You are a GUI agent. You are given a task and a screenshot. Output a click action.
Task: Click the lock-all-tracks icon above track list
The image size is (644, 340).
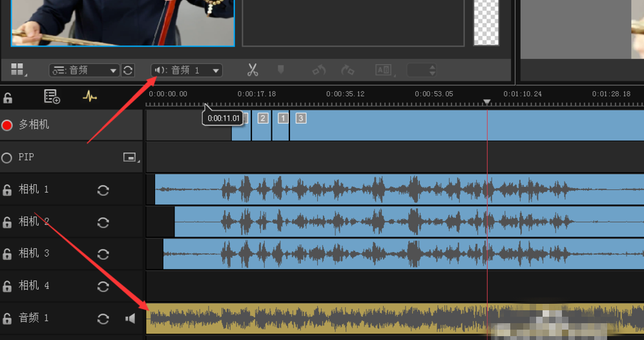point(8,98)
